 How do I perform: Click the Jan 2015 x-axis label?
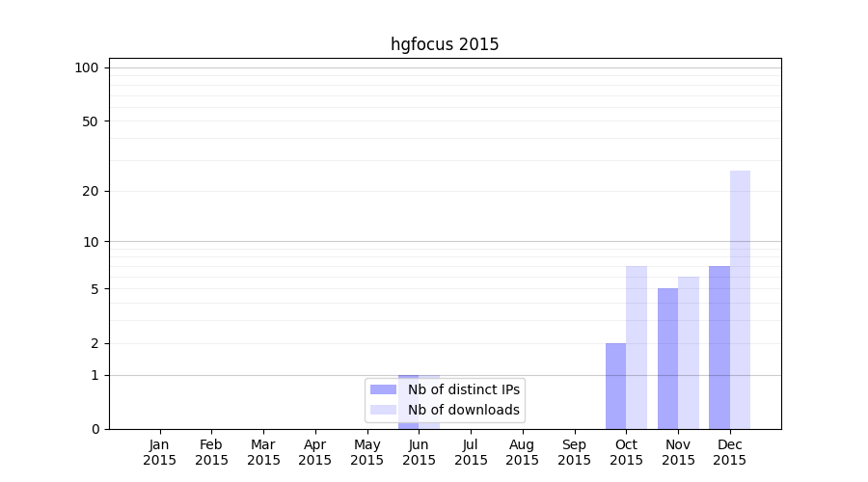click(160, 452)
